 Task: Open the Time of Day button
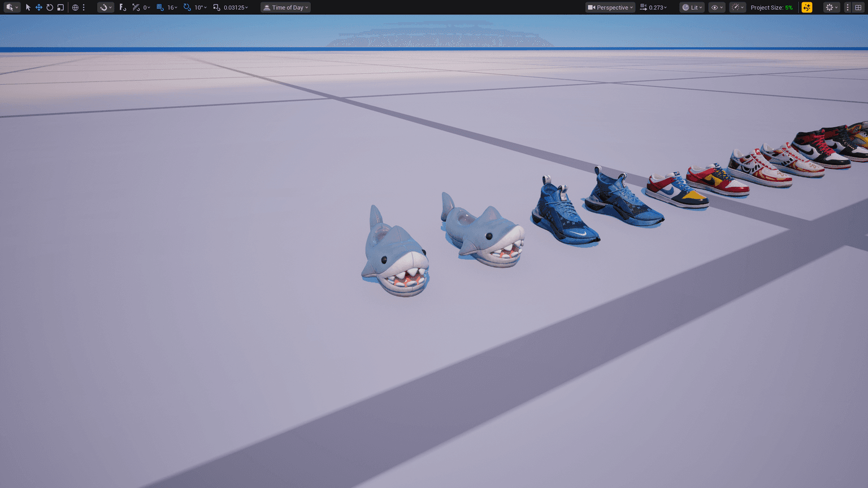click(x=285, y=7)
